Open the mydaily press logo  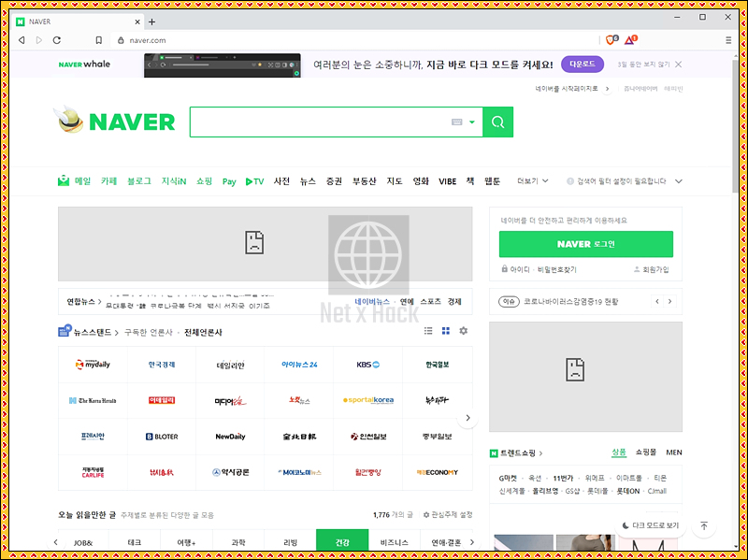click(x=93, y=365)
